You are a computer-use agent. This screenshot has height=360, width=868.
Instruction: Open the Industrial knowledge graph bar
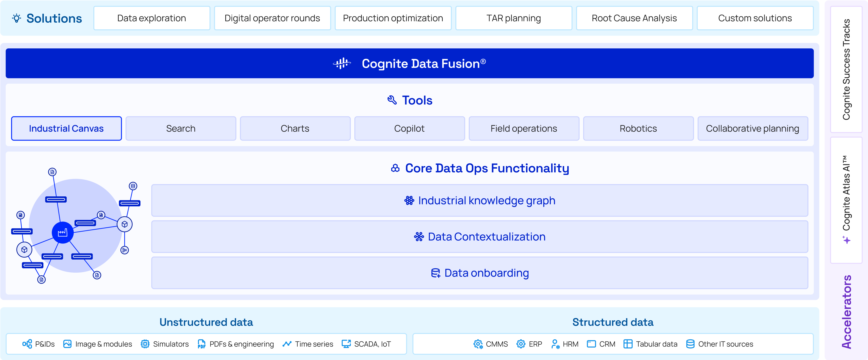(480, 200)
